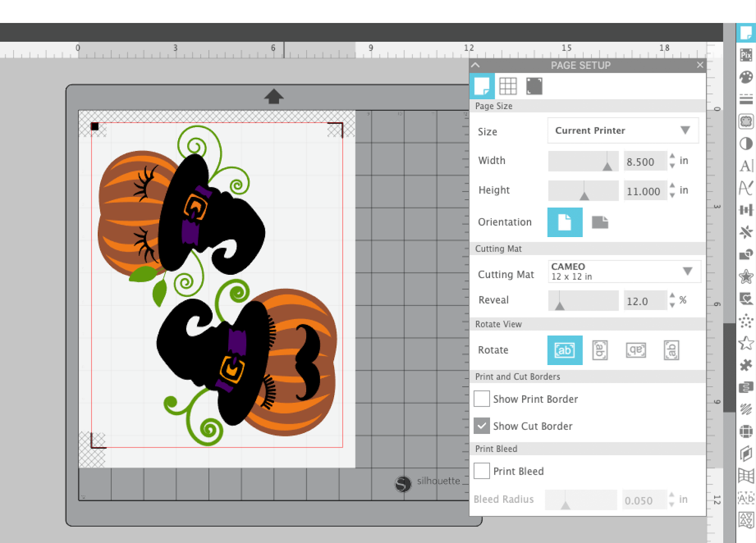756x543 pixels.
Task: Select the upside-down rotate view option
Action: (636, 350)
